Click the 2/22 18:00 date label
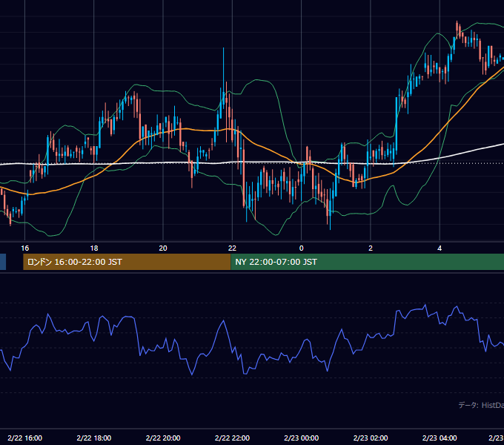 tap(94, 438)
